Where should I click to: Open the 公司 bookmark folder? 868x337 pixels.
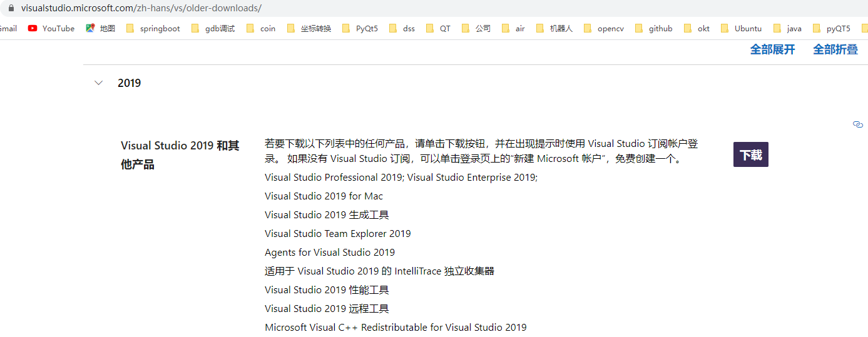(476, 28)
